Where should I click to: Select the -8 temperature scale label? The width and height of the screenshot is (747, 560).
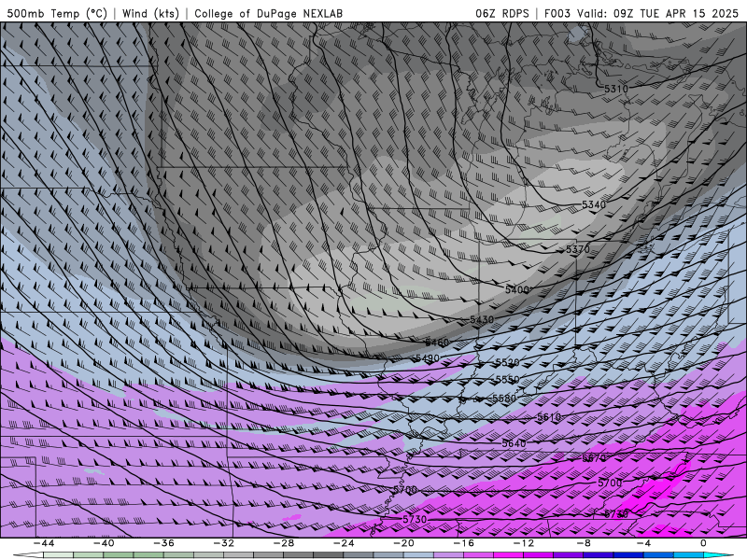(x=584, y=543)
